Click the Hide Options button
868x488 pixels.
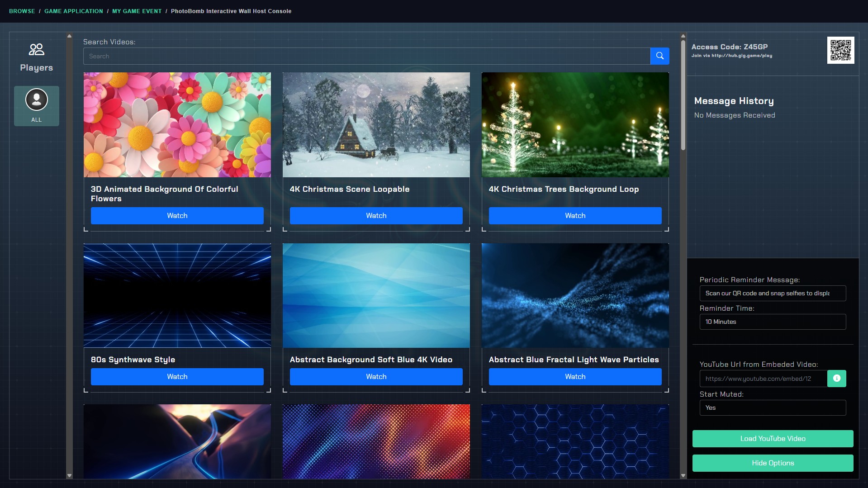(772, 463)
